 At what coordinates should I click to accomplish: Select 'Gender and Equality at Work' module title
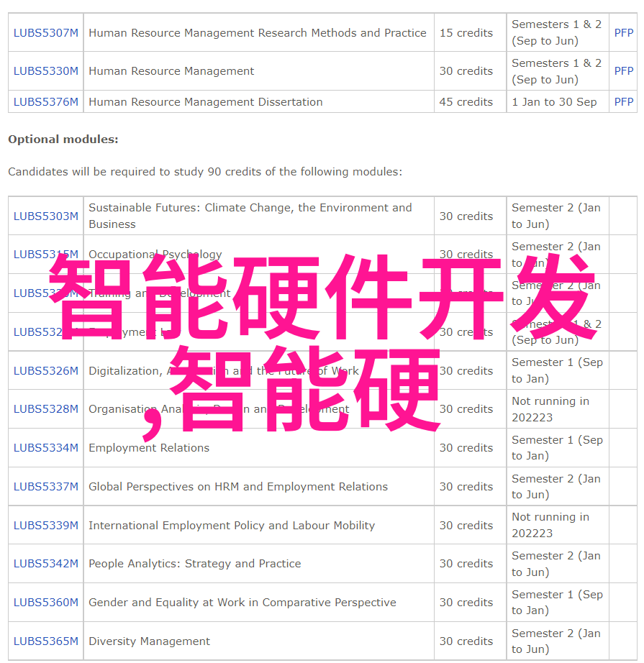pos(242,602)
